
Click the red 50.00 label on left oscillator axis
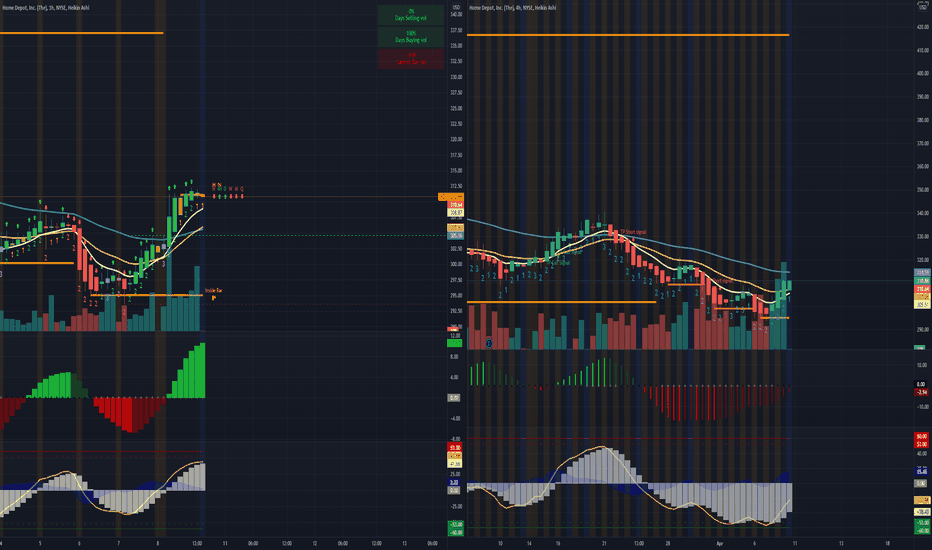click(455, 447)
